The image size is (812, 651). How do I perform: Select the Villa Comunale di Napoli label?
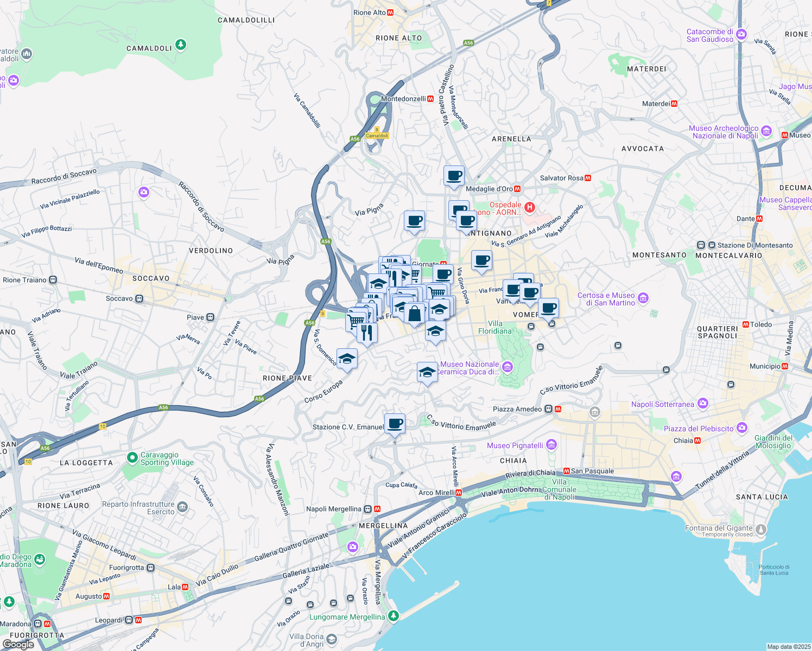[559, 489]
